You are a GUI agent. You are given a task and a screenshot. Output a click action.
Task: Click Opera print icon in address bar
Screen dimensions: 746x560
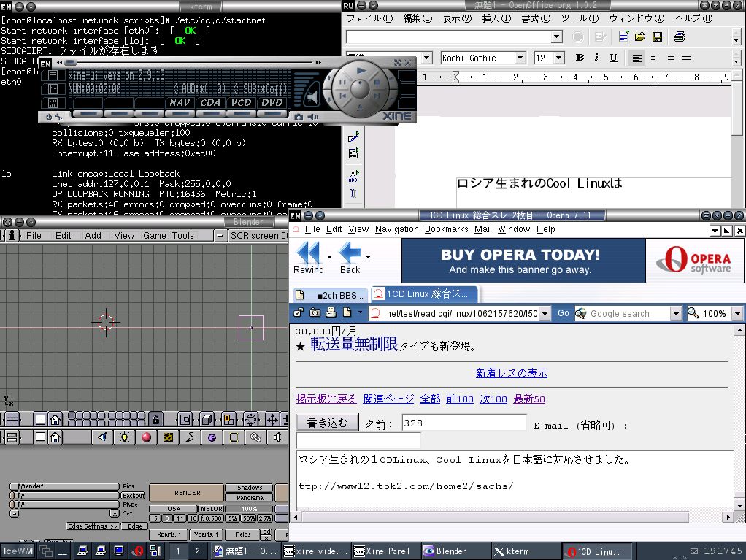(331, 312)
